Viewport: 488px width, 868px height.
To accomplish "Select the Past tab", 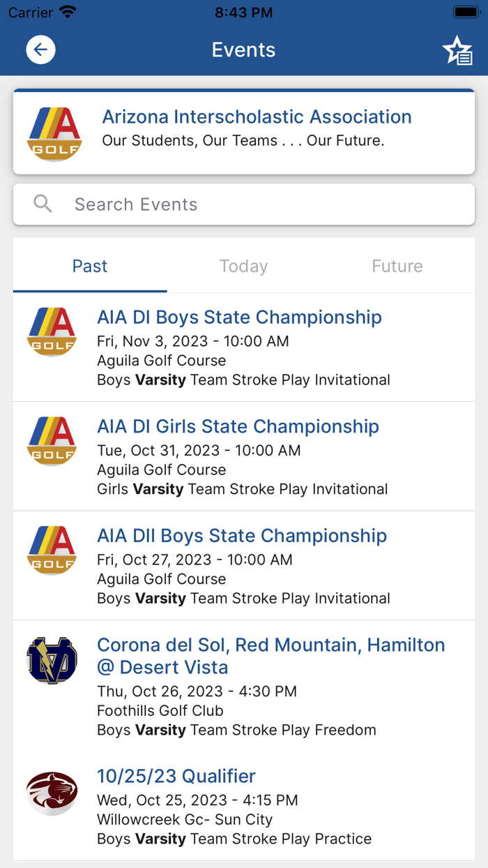I will point(89,266).
